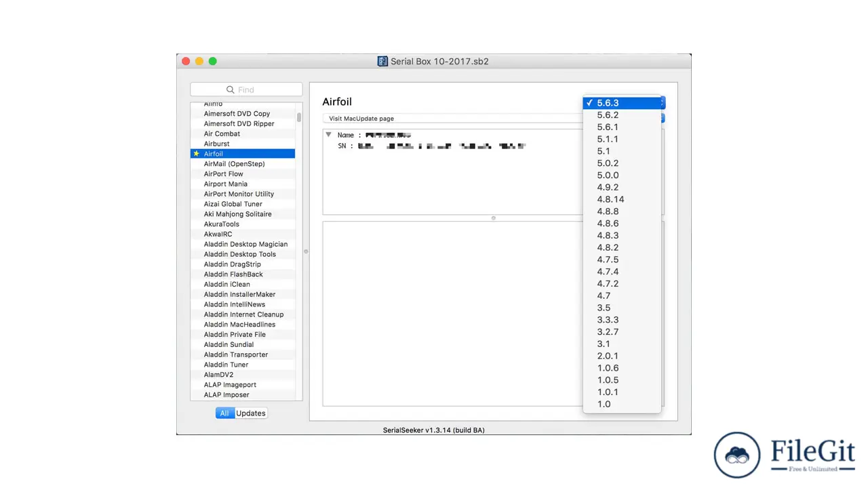
Task: Select version 2.0.1
Action: (622, 356)
